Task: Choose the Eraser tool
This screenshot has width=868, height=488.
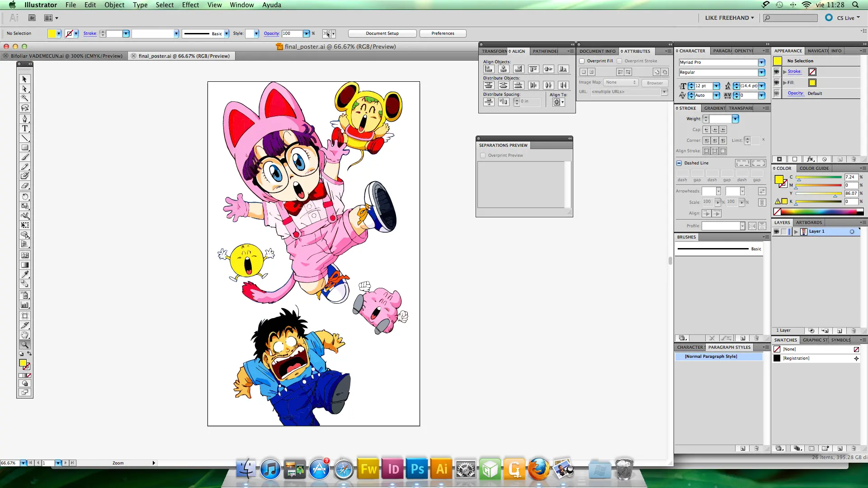Action: (x=25, y=185)
